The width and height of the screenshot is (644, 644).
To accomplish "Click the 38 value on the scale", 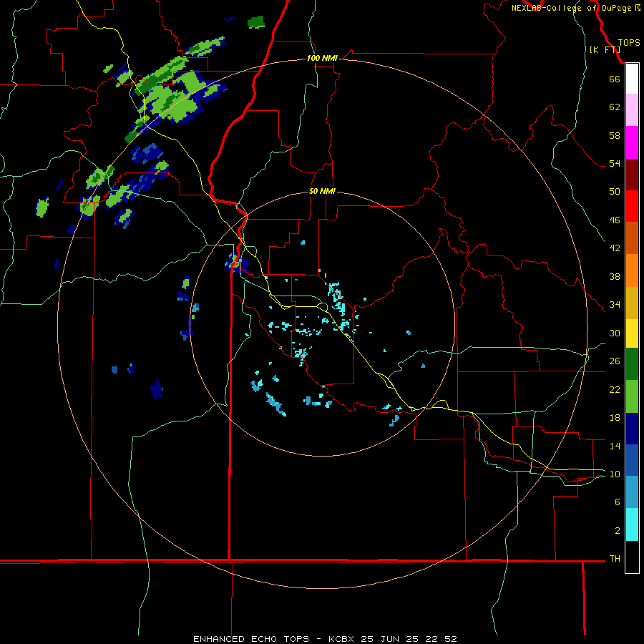I will pyautogui.click(x=615, y=276).
